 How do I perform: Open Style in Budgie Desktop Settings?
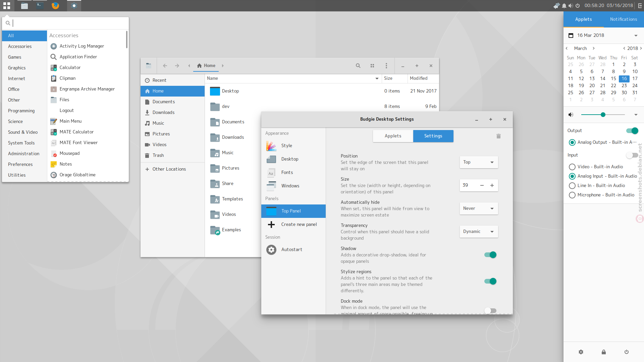click(293, 145)
